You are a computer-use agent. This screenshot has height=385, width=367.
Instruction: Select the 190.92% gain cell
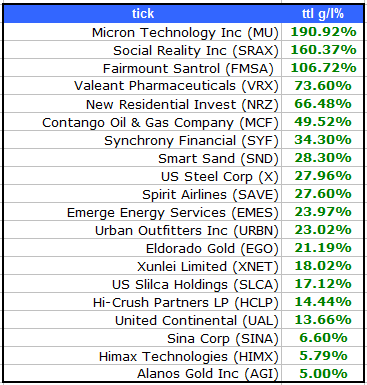click(323, 32)
